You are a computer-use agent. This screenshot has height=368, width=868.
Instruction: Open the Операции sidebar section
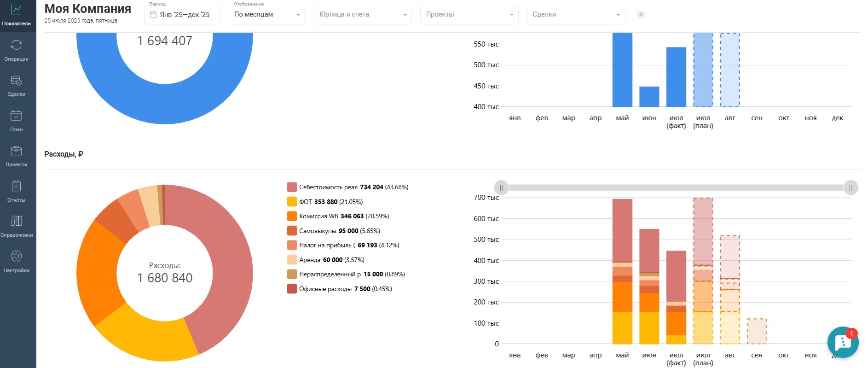coord(17,50)
